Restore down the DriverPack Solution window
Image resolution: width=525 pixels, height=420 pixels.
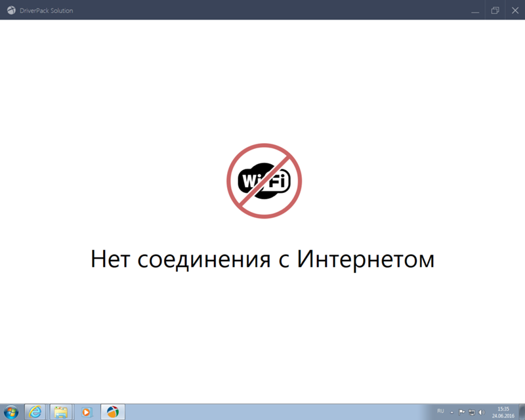click(495, 10)
